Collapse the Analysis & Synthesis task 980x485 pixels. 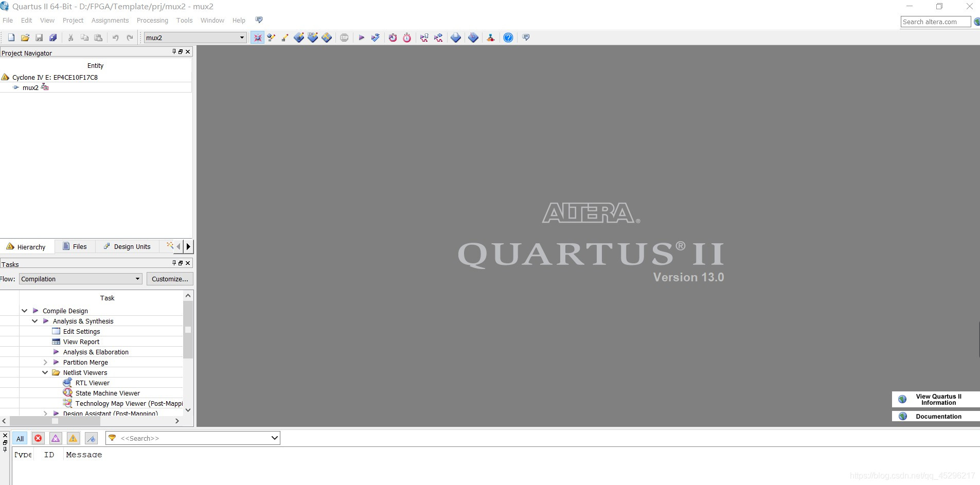tap(34, 321)
